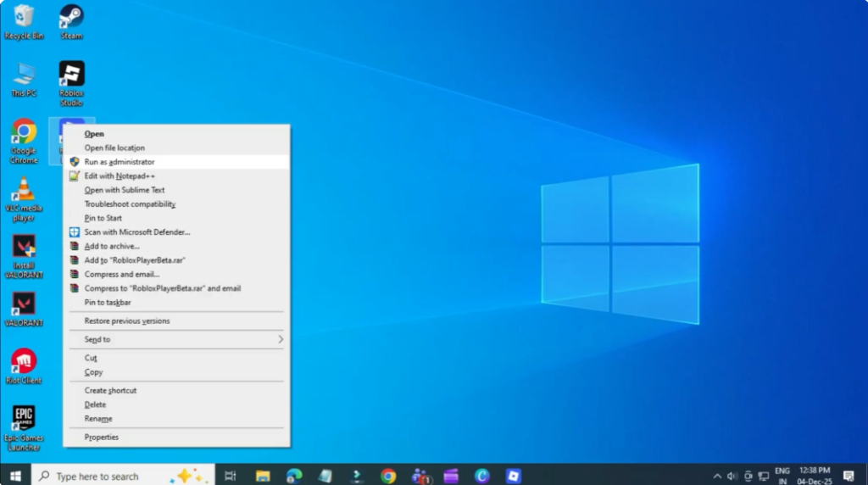Screen dimensions: 868x485
Task: Click the Windows Start button
Action: [x=14, y=476]
